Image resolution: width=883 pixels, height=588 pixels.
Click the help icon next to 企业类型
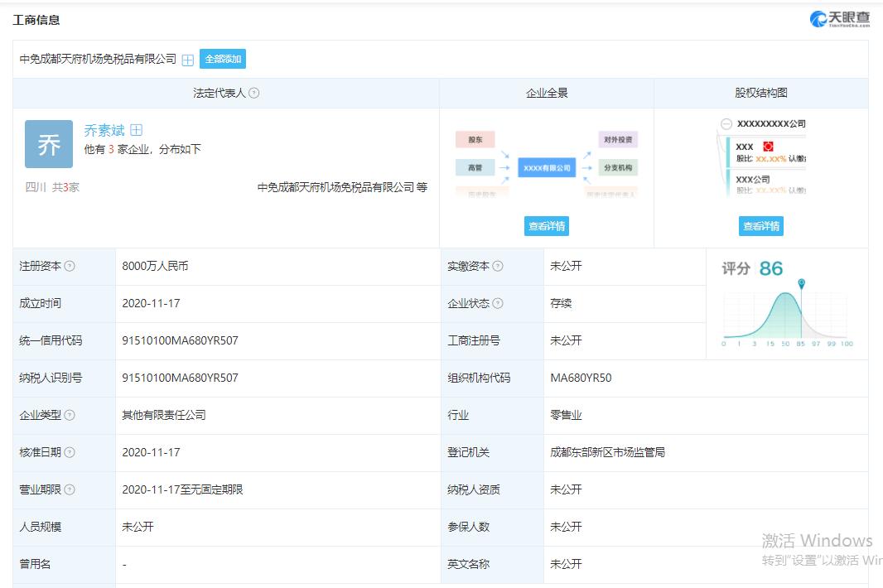pyautogui.click(x=70, y=416)
